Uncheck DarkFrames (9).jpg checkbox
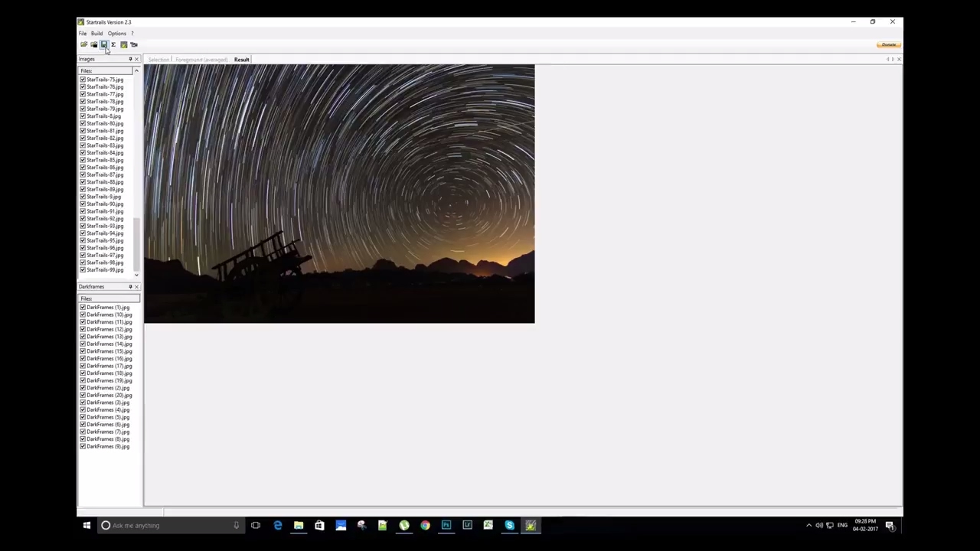The image size is (980, 551). (83, 447)
